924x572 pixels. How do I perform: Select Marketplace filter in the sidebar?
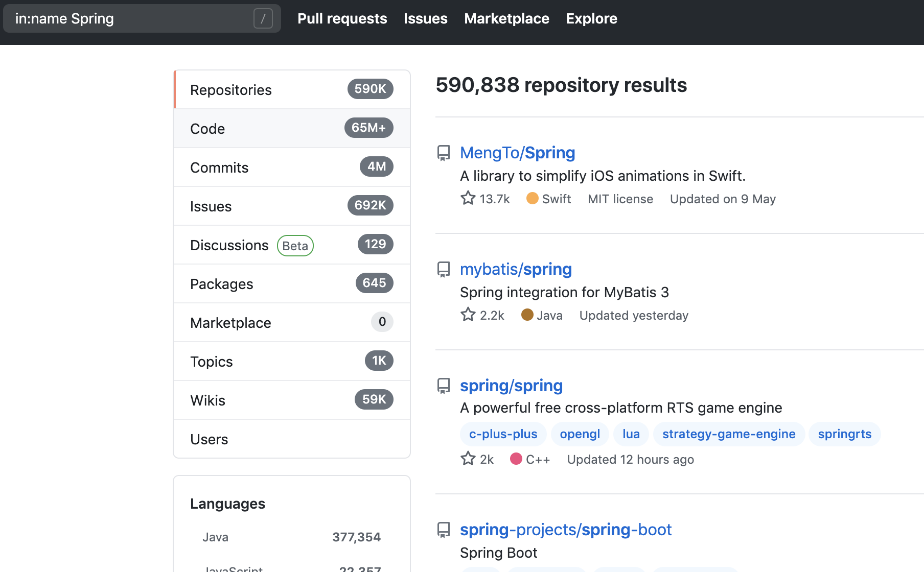[292, 322]
